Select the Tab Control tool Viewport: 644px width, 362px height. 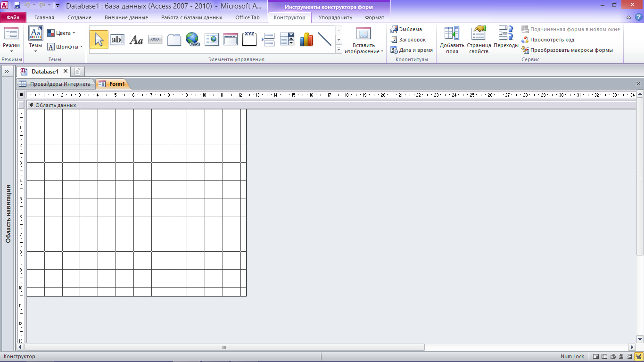(x=174, y=40)
